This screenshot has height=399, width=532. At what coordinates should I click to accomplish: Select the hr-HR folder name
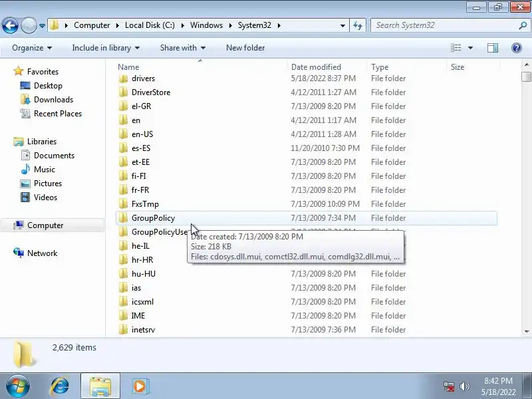pos(142,260)
